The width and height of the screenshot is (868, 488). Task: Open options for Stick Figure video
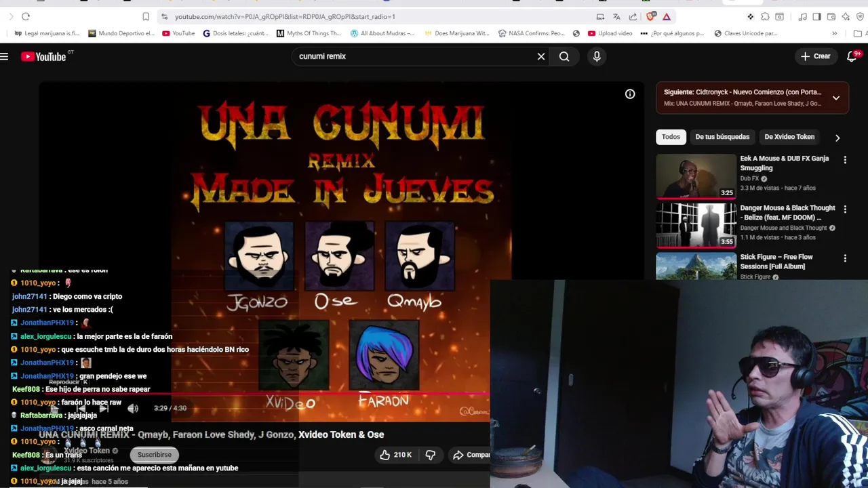[845, 258]
